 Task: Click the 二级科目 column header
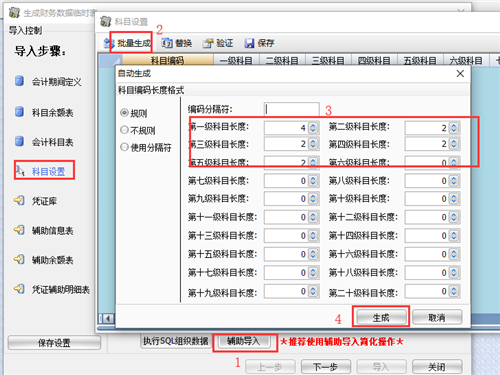tap(282, 60)
